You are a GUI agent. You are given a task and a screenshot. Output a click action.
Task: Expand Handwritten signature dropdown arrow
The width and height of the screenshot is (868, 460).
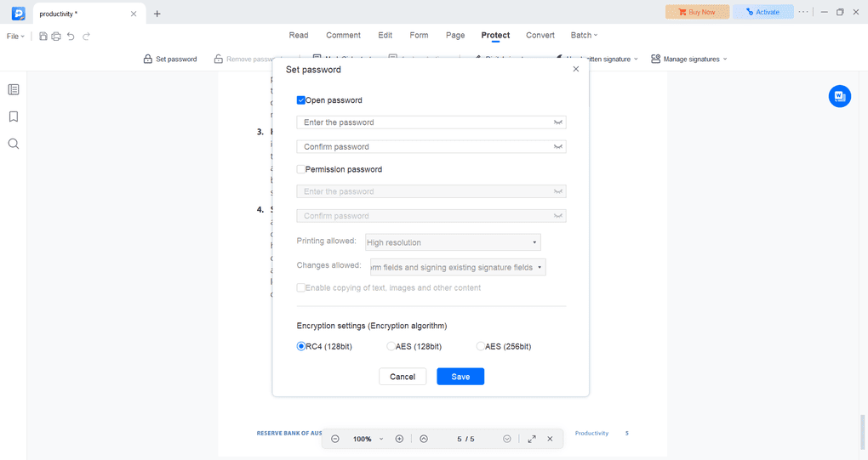pos(636,60)
